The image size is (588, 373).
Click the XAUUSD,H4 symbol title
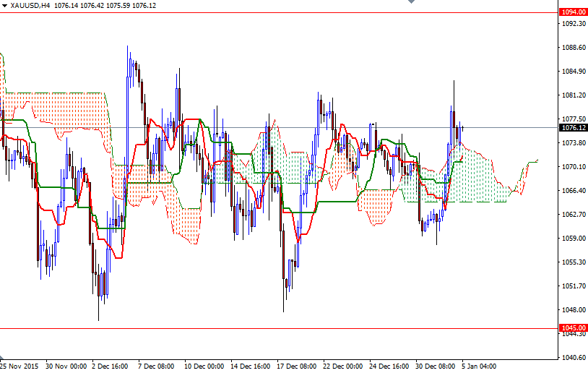coord(30,5)
